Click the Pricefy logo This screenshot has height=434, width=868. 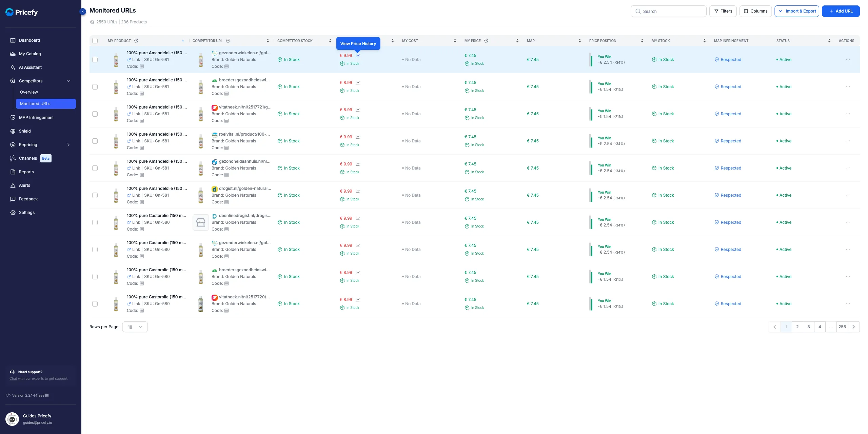click(x=22, y=12)
